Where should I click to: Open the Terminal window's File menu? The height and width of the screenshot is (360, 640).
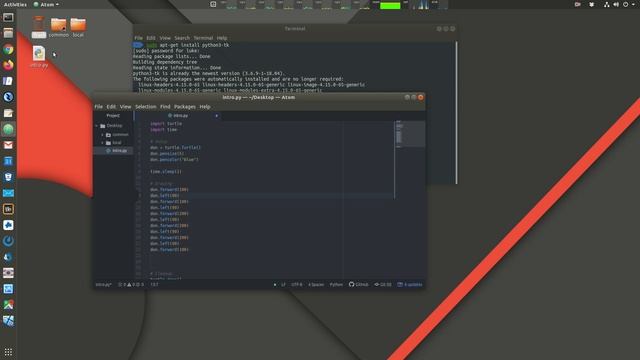click(x=139, y=38)
